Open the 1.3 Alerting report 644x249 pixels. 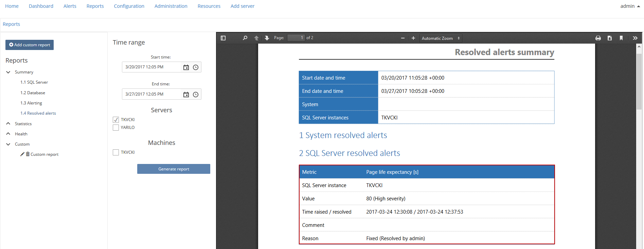coord(31,103)
